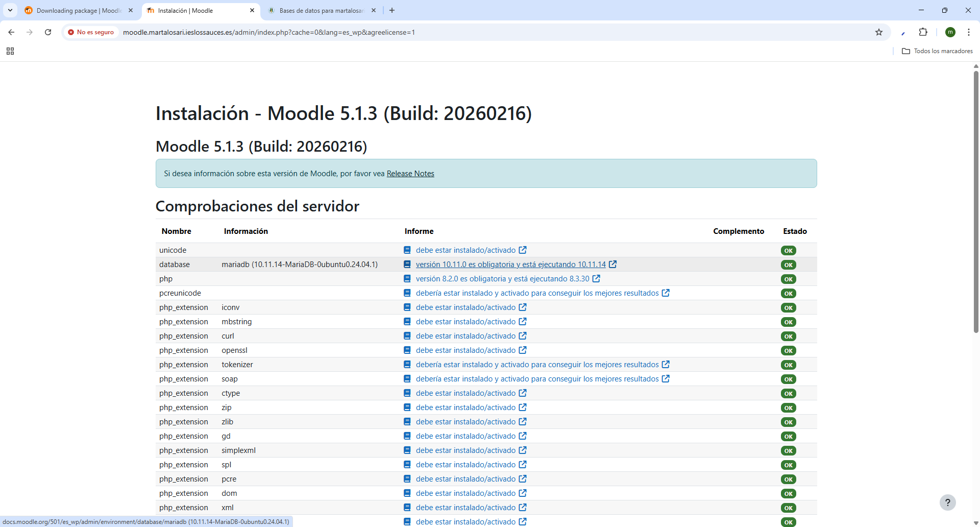Open the iconv extension report link
Screen dimensions: 980x527
[465, 307]
